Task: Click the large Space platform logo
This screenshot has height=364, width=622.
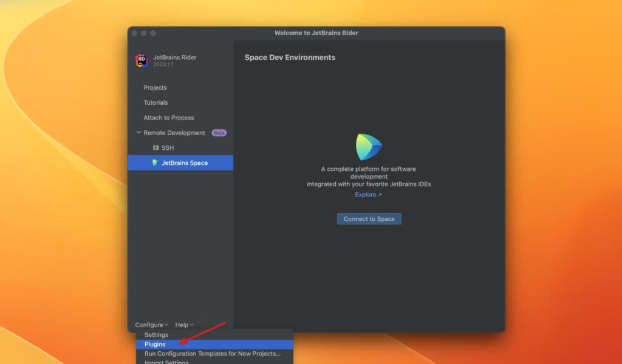Action: coord(369,146)
